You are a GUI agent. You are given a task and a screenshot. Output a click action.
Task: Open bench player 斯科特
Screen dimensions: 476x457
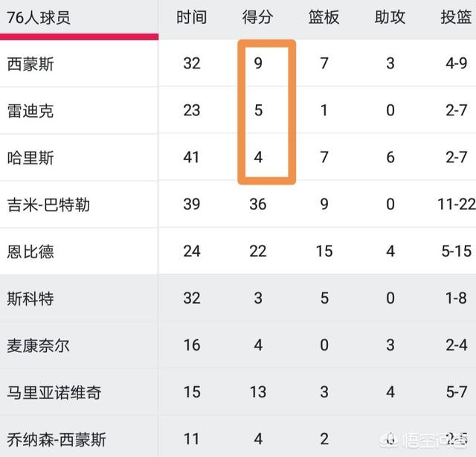(x=30, y=298)
